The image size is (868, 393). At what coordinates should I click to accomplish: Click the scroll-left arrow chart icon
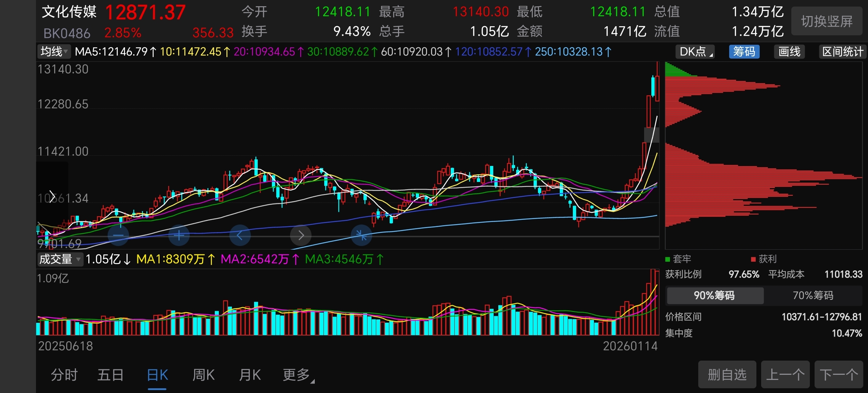tap(240, 235)
